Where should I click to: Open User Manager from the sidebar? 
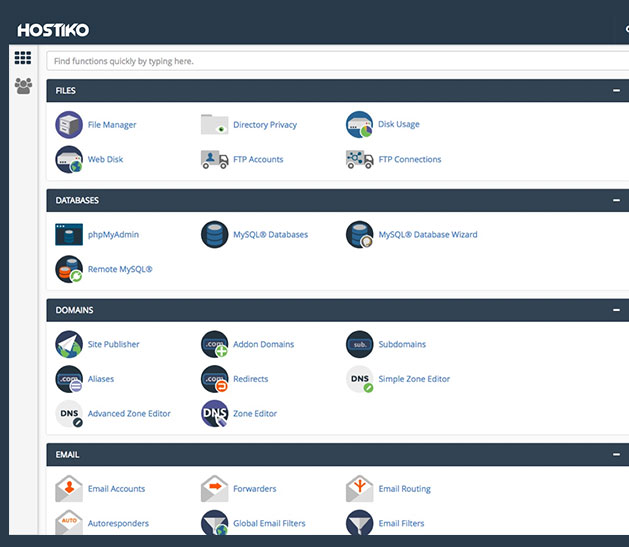[x=23, y=86]
